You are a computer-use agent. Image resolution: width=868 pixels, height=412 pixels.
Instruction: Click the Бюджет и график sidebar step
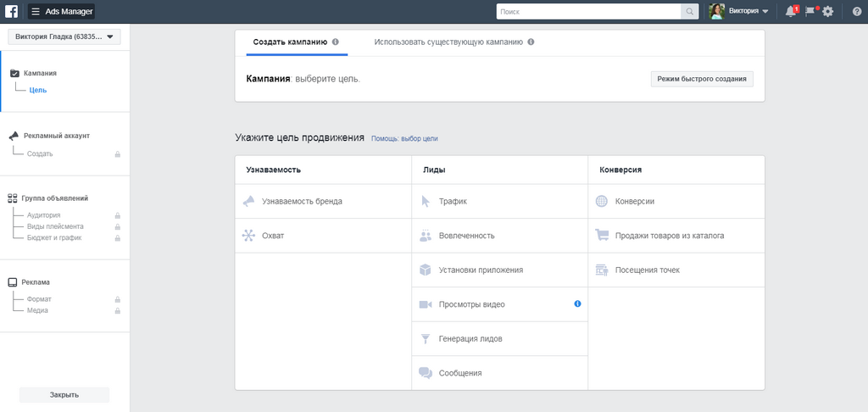coord(54,237)
